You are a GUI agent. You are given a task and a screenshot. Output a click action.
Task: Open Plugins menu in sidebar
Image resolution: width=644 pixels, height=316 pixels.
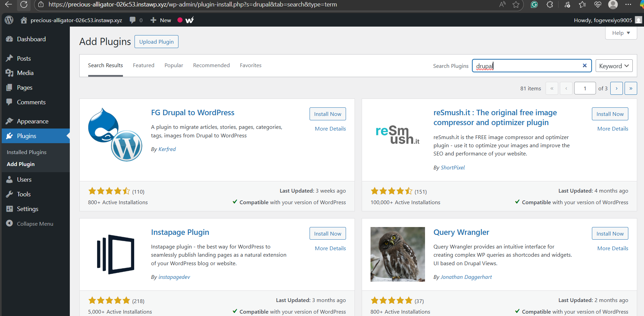(36, 136)
